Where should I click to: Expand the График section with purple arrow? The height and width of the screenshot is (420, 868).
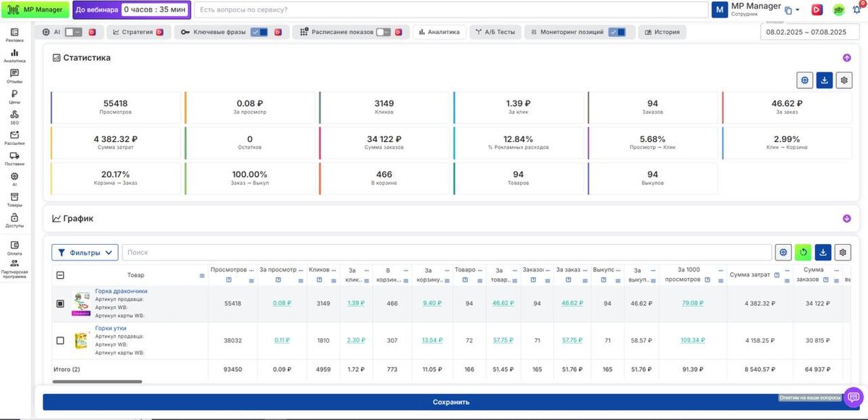[846, 219]
